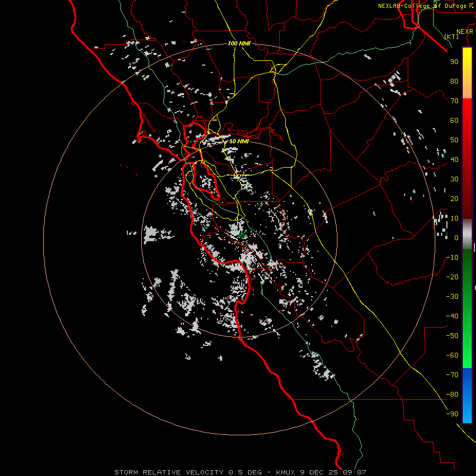The height and width of the screenshot is (476, 476).
Task: Click the -70 value on the velocity scale
Action: (x=452, y=375)
